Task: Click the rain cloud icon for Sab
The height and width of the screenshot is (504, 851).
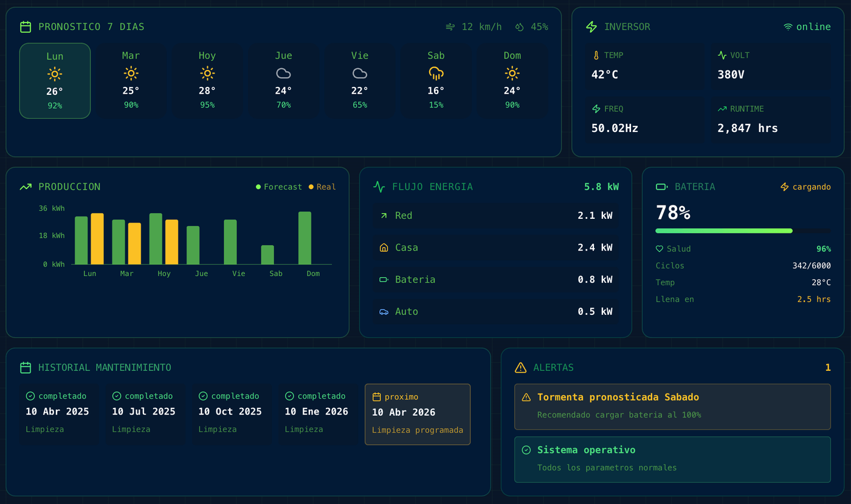Action: 436,74
